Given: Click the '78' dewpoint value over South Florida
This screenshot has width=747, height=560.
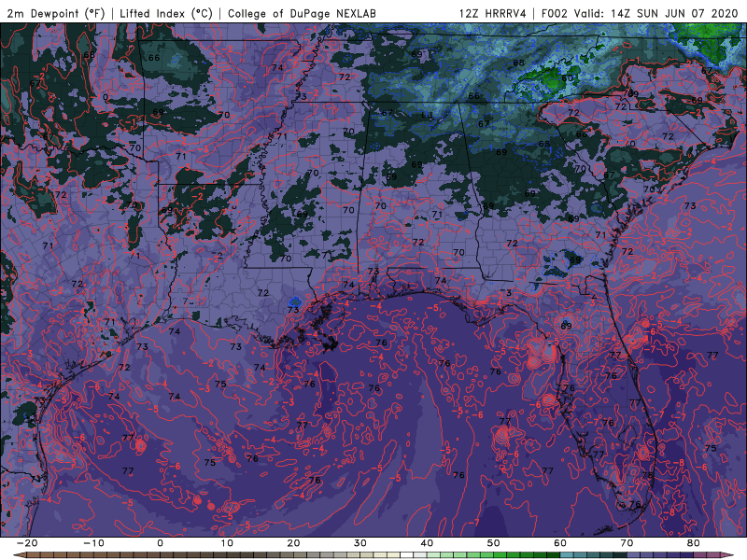Looking at the screenshot, I should point(647,475).
